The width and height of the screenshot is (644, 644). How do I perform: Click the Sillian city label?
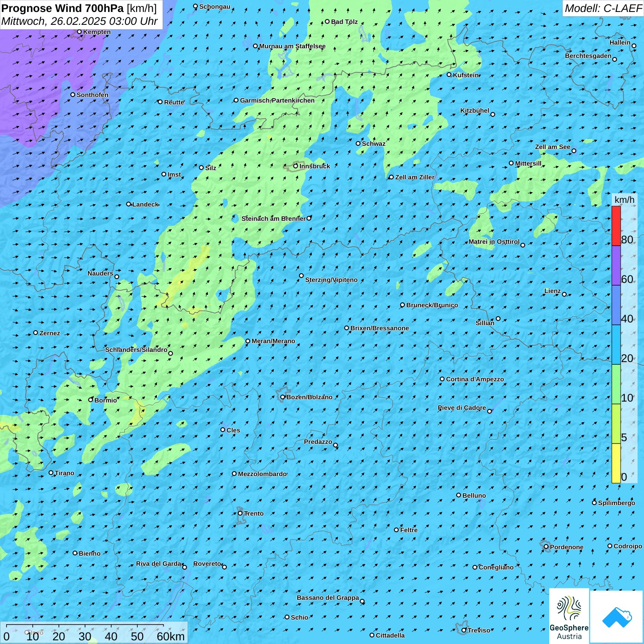pyautogui.click(x=485, y=323)
